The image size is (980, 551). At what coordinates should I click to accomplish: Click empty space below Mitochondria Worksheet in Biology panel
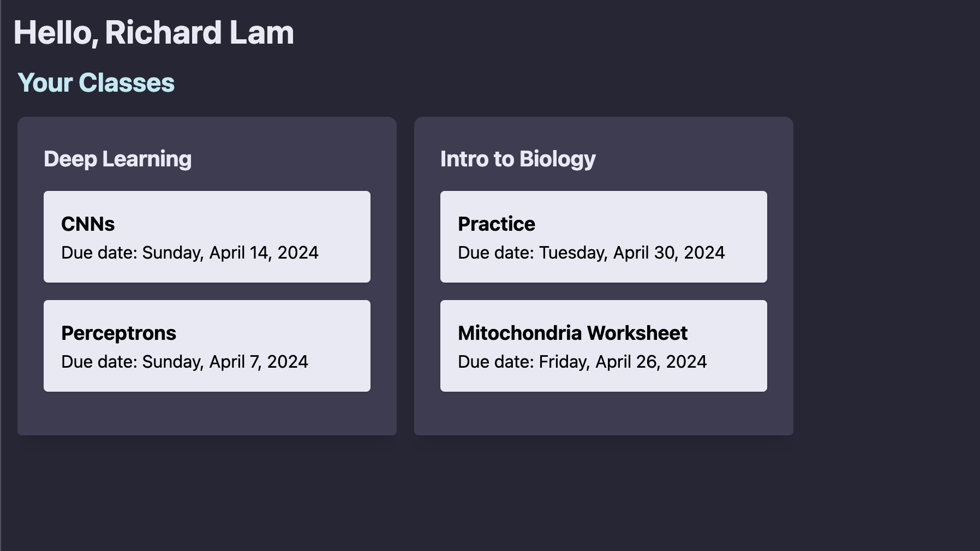[x=603, y=414]
